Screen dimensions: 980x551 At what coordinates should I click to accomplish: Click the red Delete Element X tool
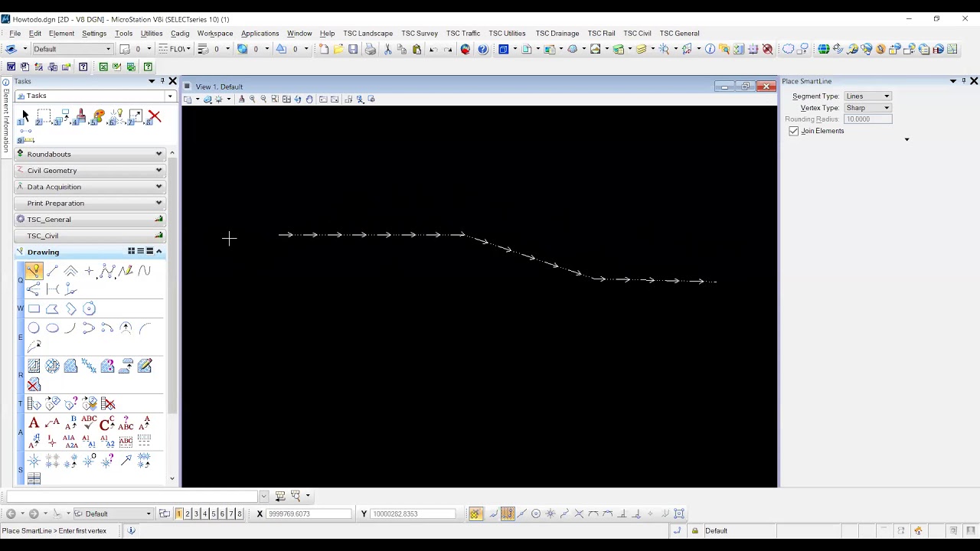pyautogui.click(x=155, y=116)
